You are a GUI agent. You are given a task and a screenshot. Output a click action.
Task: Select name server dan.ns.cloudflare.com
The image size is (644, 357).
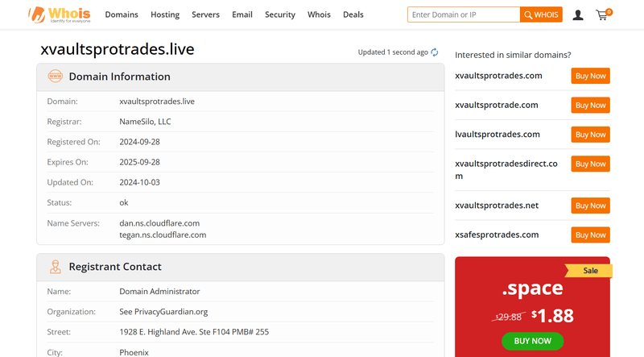pos(159,223)
